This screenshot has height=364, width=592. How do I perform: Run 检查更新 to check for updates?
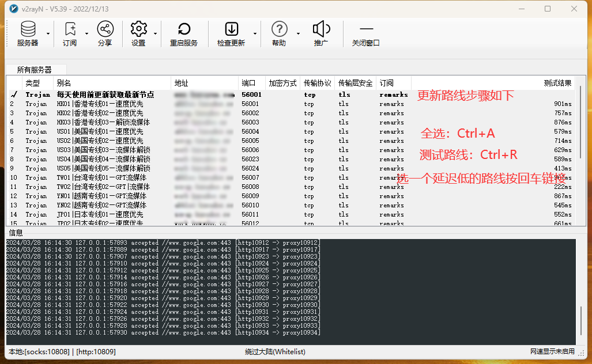[231, 29]
